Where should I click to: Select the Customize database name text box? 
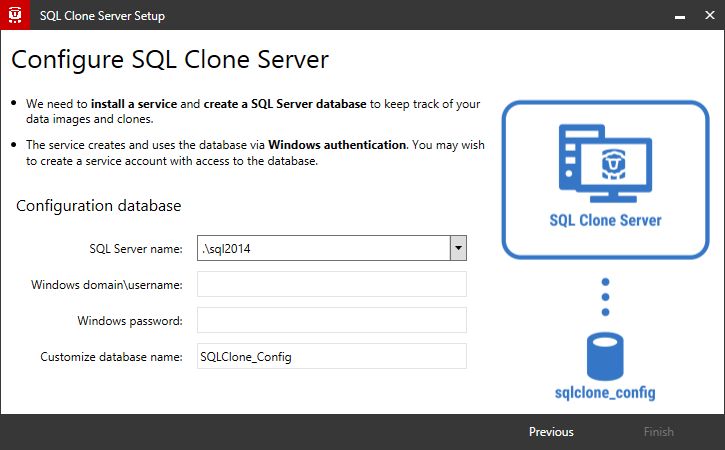click(x=332, y=356)
